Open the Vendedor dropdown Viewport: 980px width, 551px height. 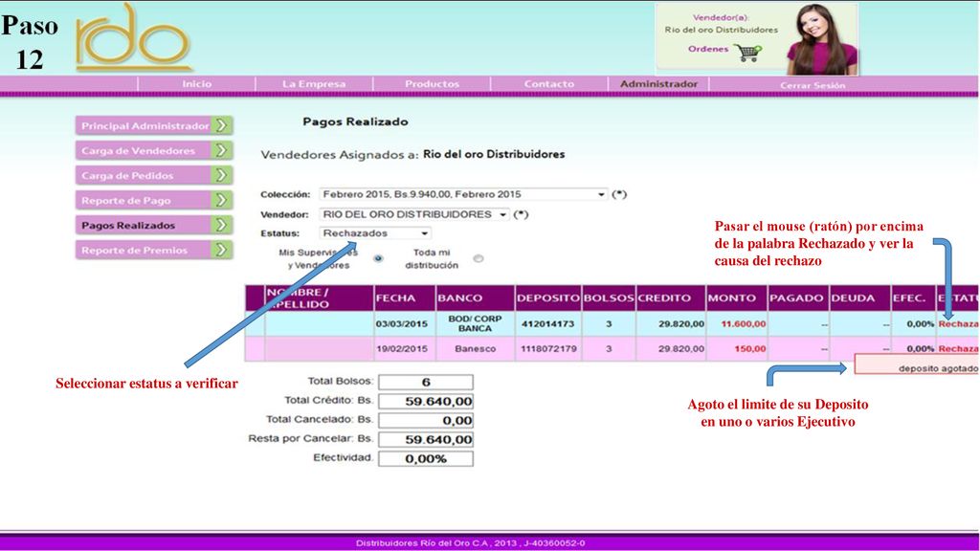[414, 214]
